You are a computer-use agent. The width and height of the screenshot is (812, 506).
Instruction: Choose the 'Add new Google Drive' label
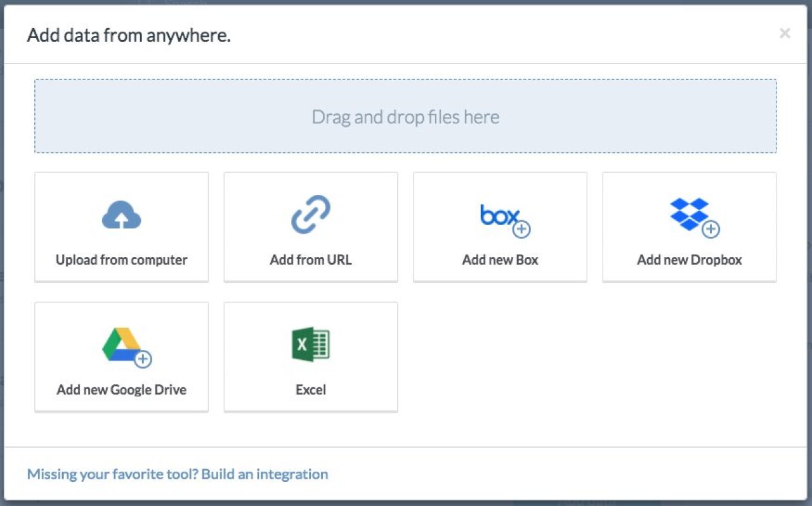click(121, 390)
